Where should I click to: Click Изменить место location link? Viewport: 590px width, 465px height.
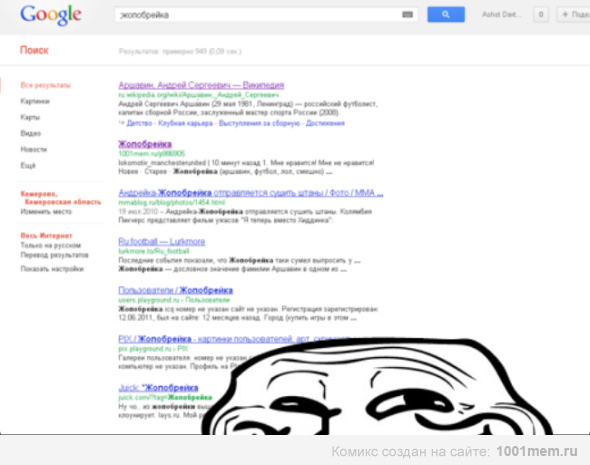(46, 212)
